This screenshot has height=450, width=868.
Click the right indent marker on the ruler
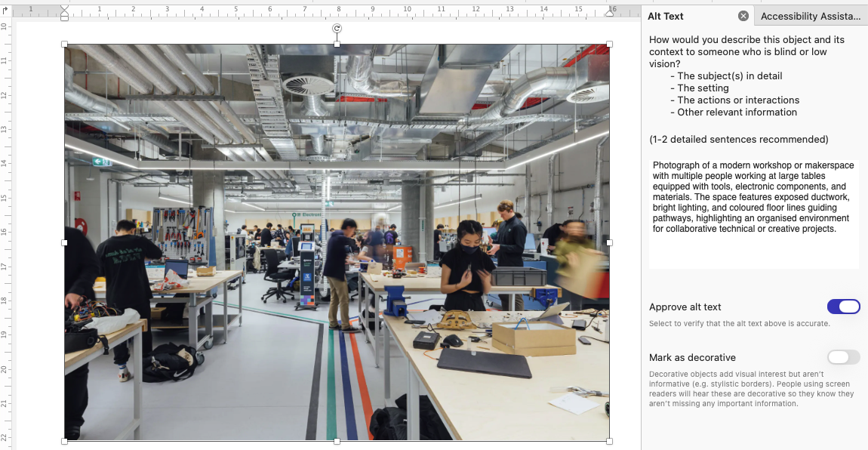coord(609,13)
